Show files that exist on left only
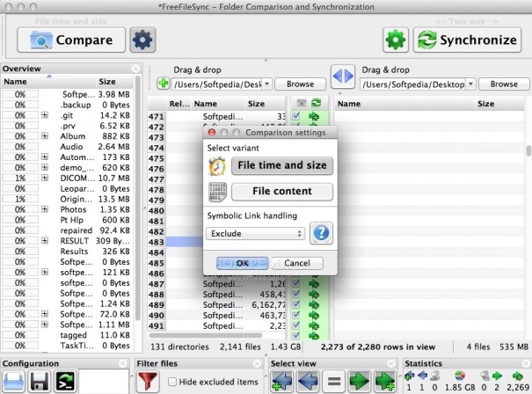532x394 pixels. click(282, 381)
